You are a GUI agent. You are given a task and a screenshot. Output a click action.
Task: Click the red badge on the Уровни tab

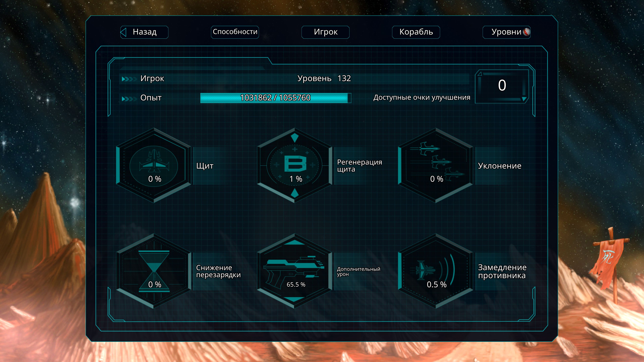[526, 32]
